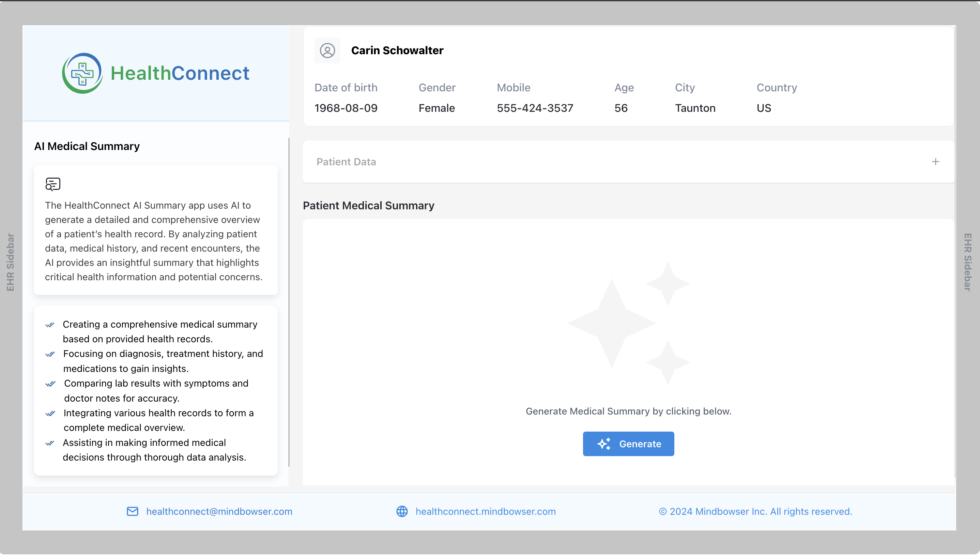Viewport: 980px width, 555px height.
Task: Click the '© 2024 Mindbowser Inc.' copyright text
Action: point(756,511)
